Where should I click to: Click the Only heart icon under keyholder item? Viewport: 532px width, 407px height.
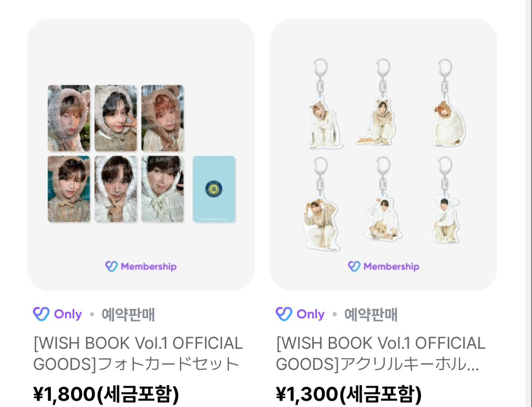click(x=284, y=314)
